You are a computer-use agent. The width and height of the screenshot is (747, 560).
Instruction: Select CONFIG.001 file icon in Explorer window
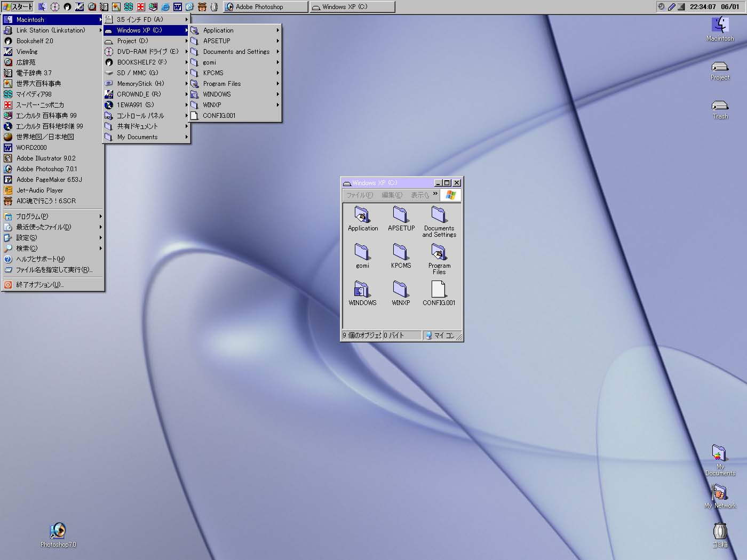(439, 293)
